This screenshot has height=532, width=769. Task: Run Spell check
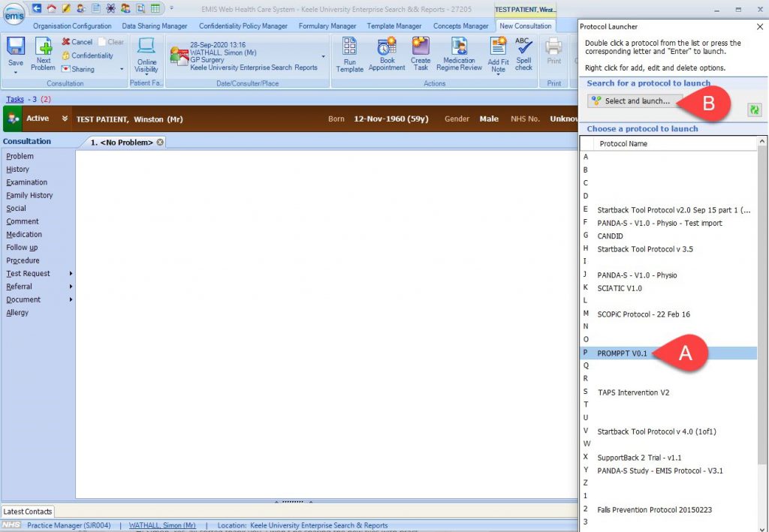coord(523,54)
